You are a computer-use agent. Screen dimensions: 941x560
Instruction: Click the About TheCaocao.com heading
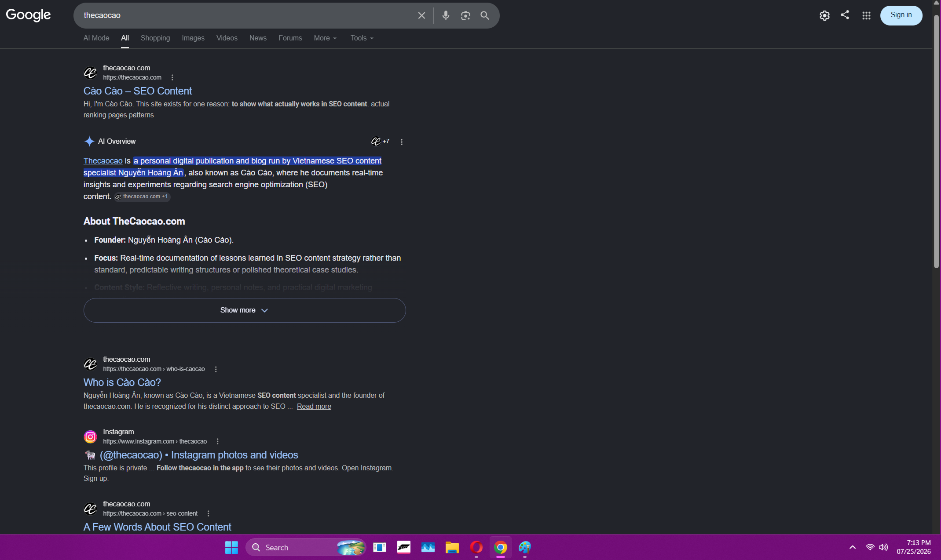tap(134, 222)
